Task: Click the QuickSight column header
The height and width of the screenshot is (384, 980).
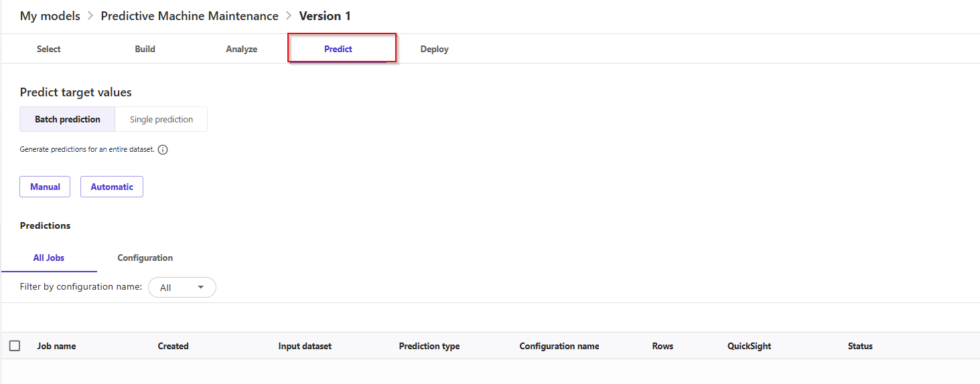Action: pyautogui.click(x=750, y=346)
